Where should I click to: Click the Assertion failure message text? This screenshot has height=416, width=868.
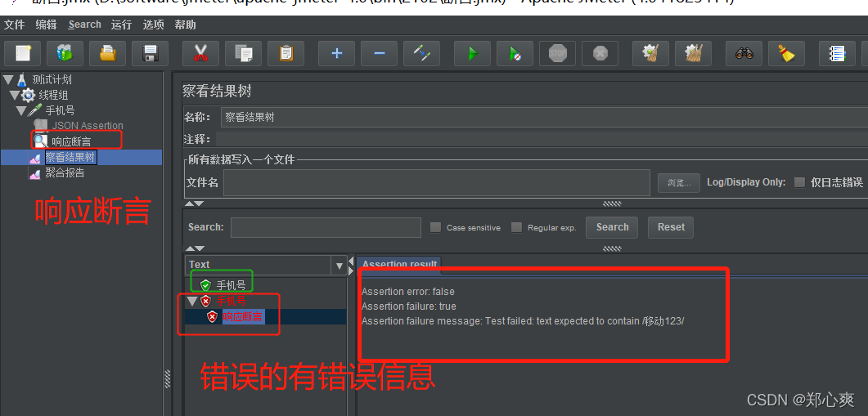tap(523, 321)
